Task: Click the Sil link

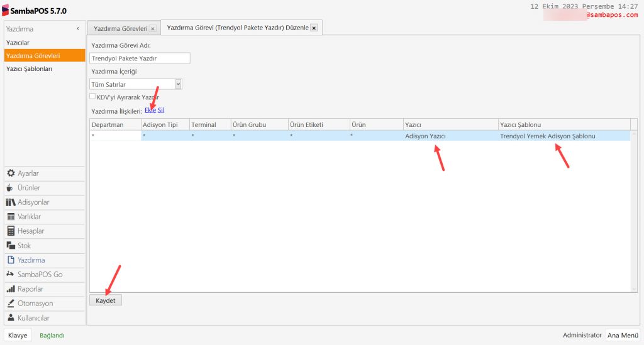Action: (161, 111)
